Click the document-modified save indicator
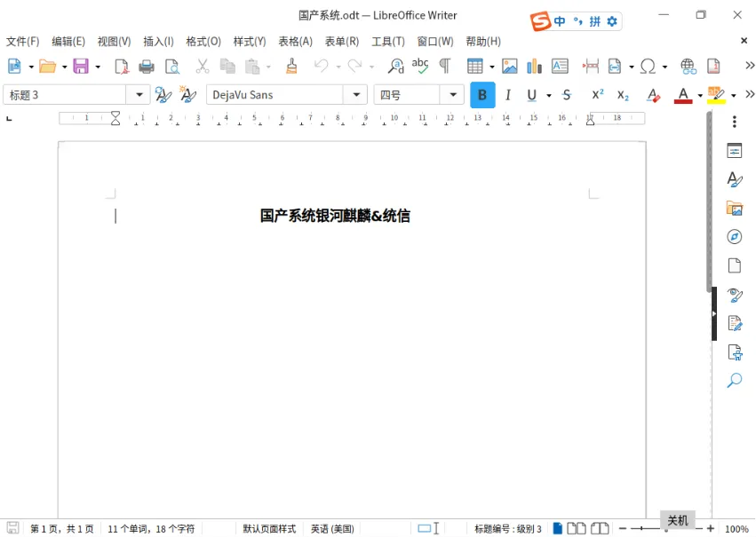Viewport: 756px width, 537px height. tap(12, 528)
